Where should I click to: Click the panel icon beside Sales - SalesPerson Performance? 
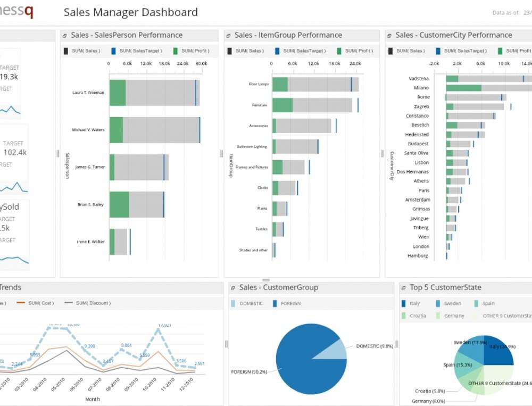point(65,36)
